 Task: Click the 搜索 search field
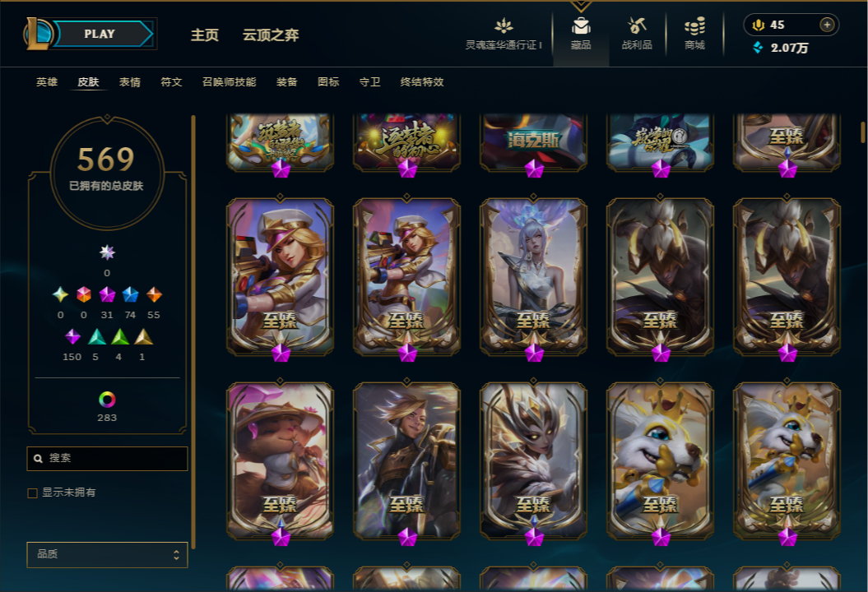pos(107,459)
